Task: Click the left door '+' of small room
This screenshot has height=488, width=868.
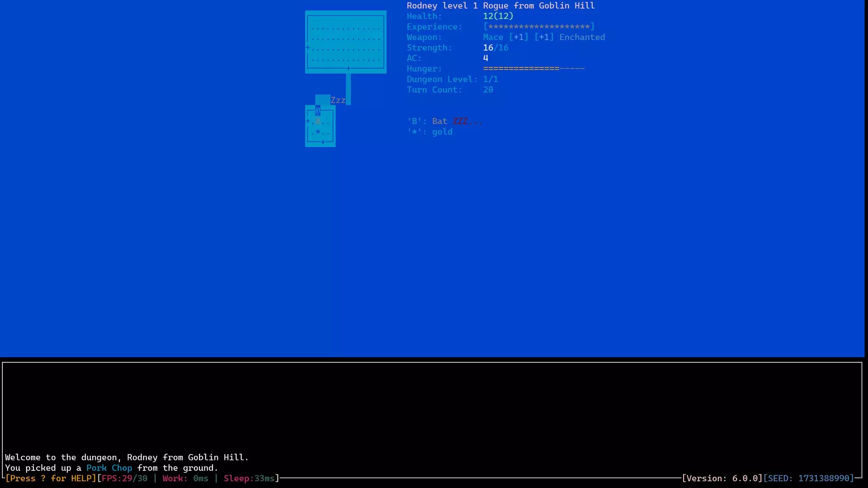Action: point(308,121)
